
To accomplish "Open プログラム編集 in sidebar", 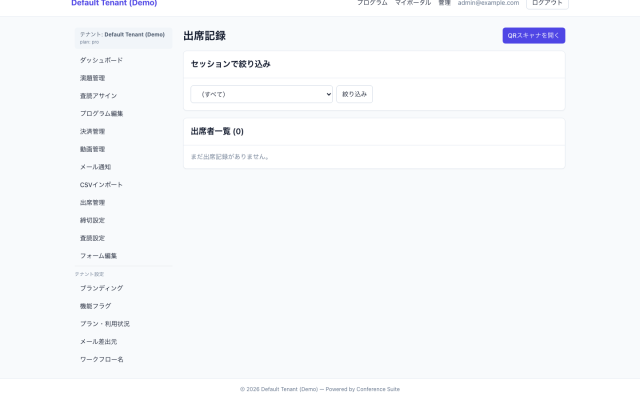I will coord(123,113).
